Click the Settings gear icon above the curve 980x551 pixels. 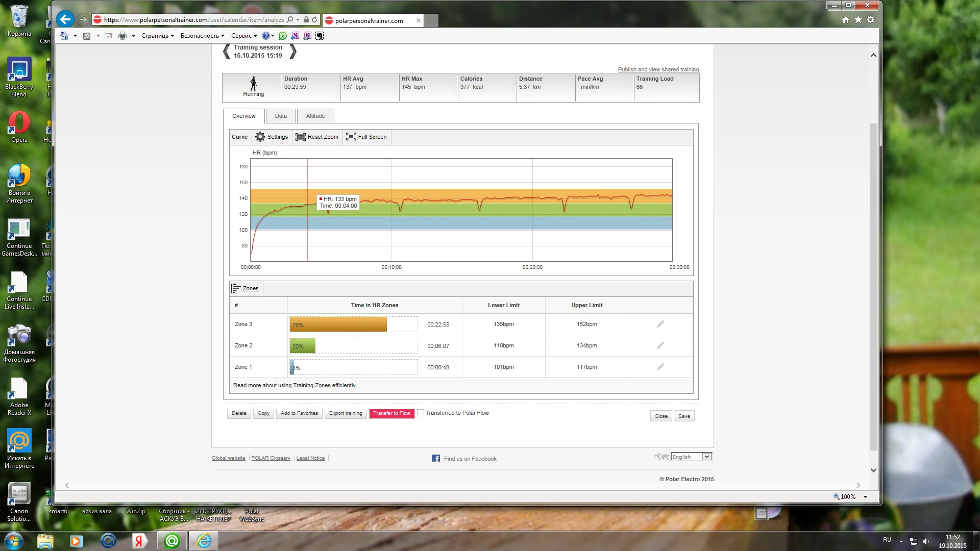click(260, 137)
